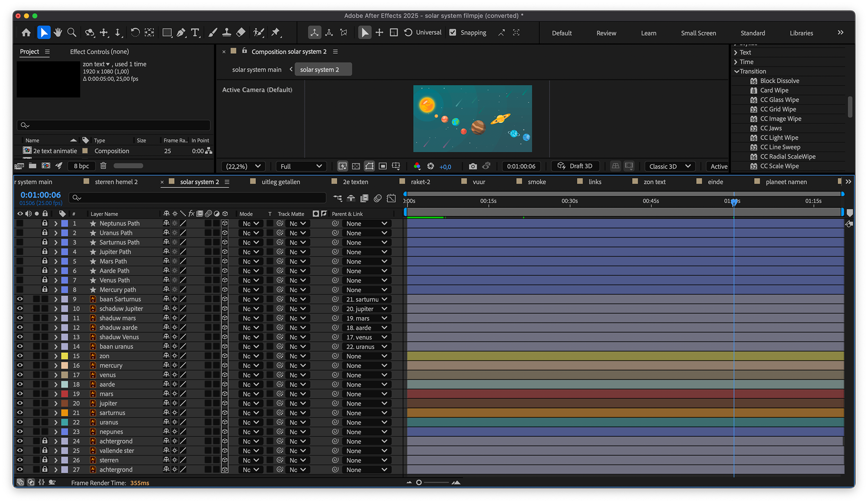This screenshot has height=503, width=868.
Task: Switch to the raket-2 timeline tab
Action: point(420,182)
